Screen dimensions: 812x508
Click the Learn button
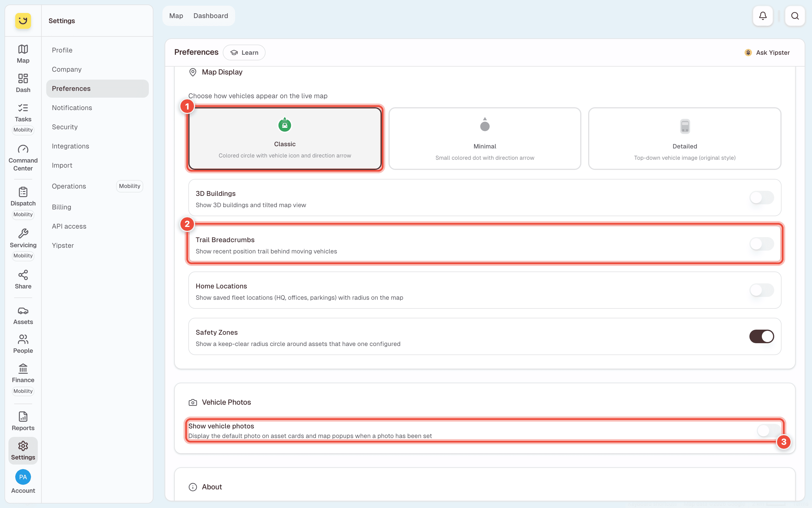[x=244, y=52]
